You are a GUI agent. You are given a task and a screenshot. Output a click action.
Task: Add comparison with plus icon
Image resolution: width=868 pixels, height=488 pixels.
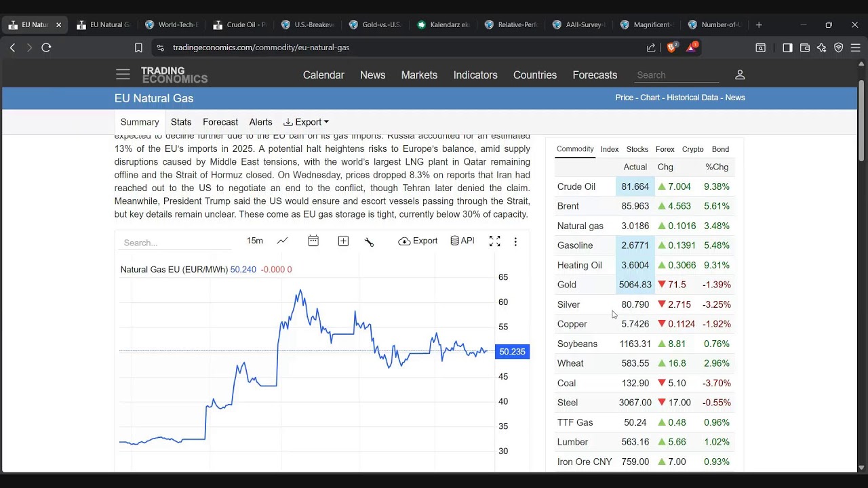(x=343, y=241)
